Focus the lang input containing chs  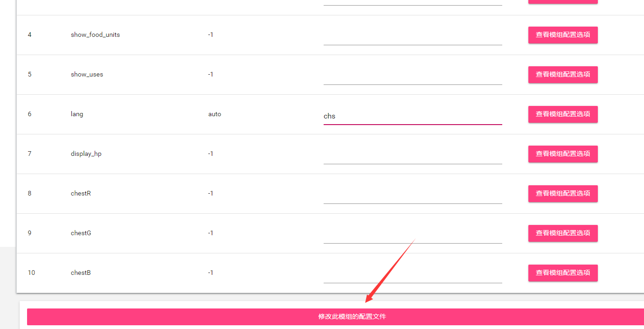(413, 116)
